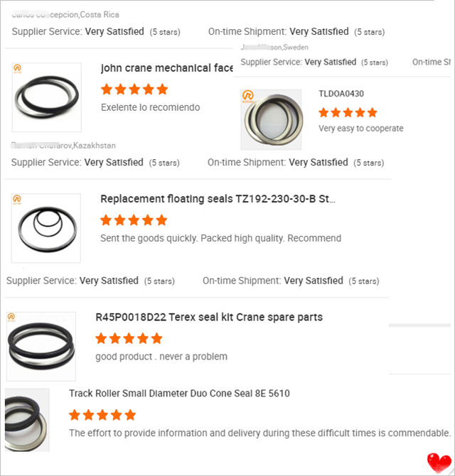Screen dimensions: 455x476
Task: Click the star rating under John crane product
Action: coord(134,90)
